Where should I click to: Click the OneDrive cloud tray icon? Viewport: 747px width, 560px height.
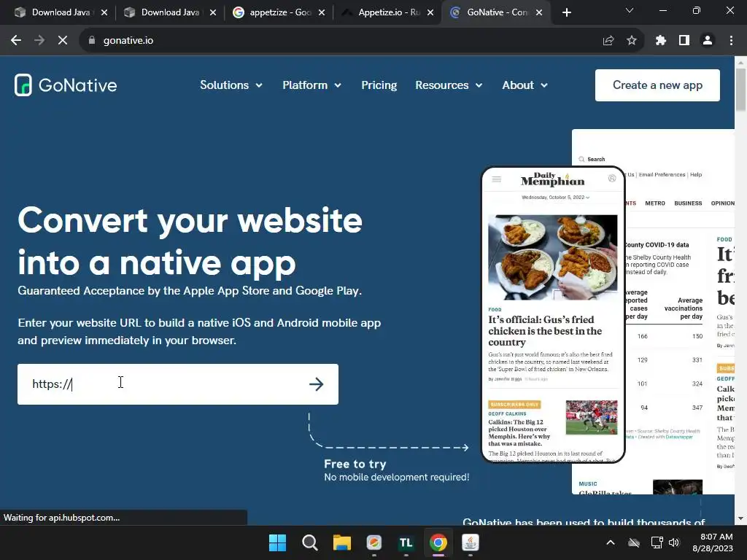(x=634, y=542)
